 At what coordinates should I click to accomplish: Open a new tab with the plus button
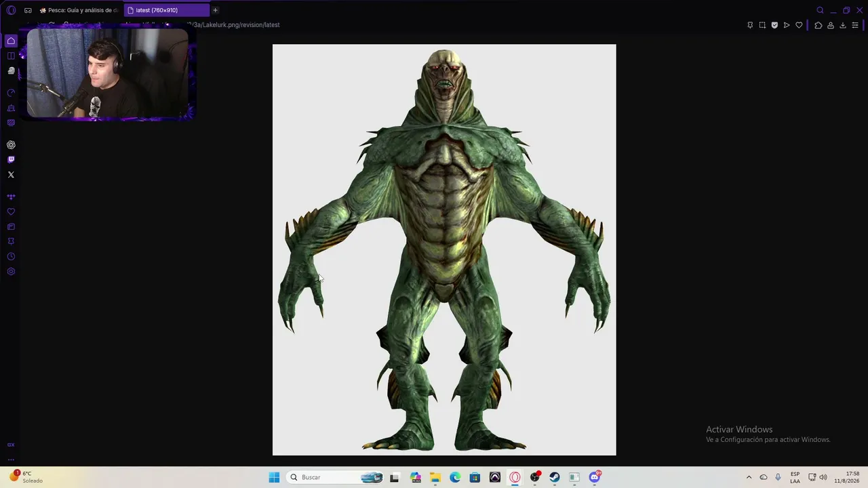[215, 10]
